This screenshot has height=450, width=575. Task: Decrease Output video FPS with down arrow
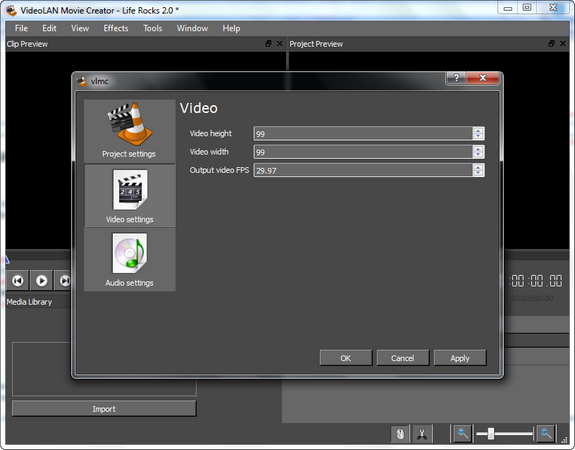(478, 173)
